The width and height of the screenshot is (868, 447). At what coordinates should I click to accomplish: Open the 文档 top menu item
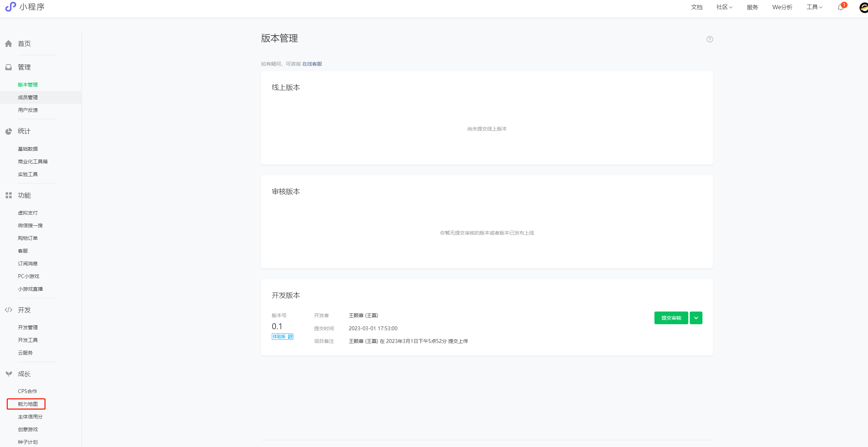(696, 7)
